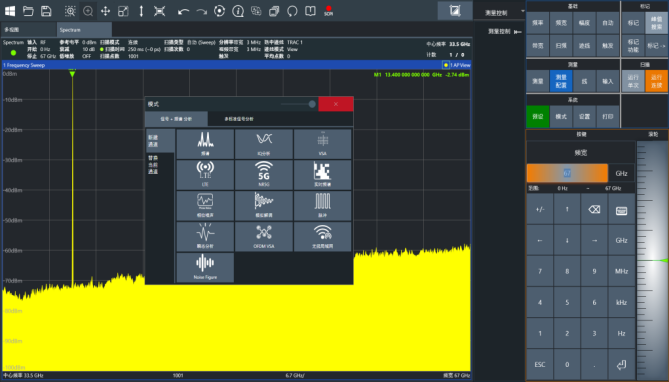Expand the 测量控制 dropdown arrow at top
669x382 pixels.
coord(523,11)
